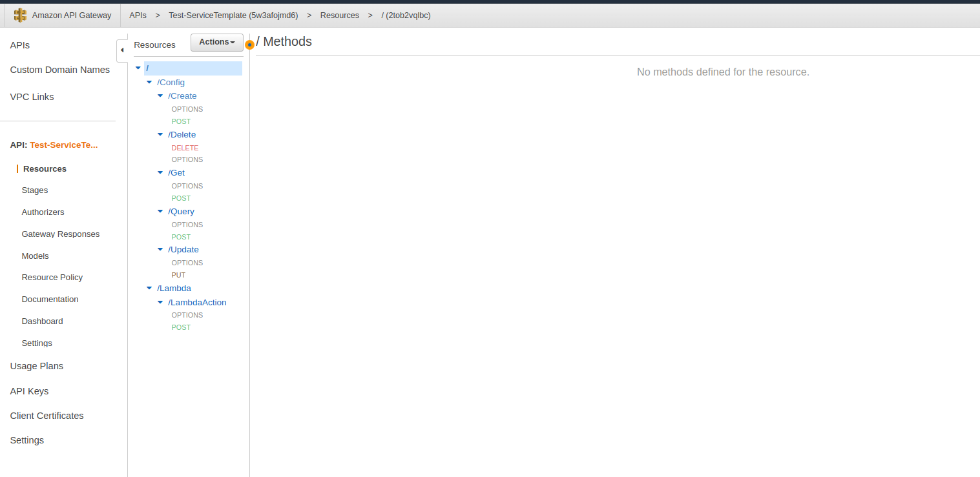This screenshot has height=477, width=980.
Task: Select the /Create resource
Action: click(182, 96)
